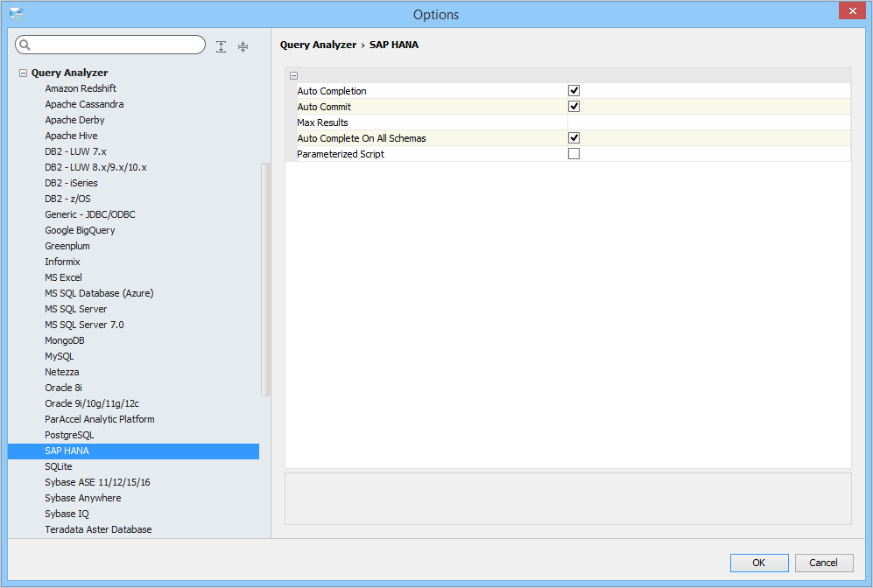
Task: Uncheck the Auto Completion checkbox
Action: [x=574, y=91]
